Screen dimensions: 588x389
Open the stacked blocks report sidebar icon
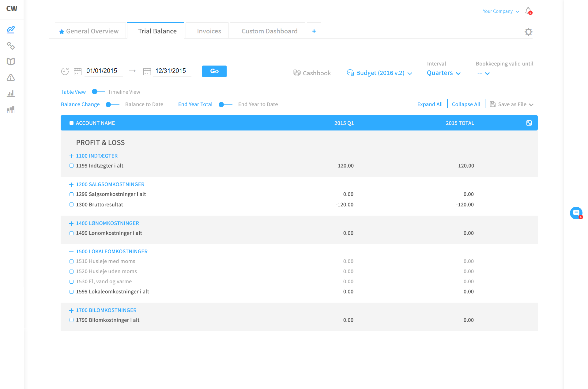coord(11,110)
